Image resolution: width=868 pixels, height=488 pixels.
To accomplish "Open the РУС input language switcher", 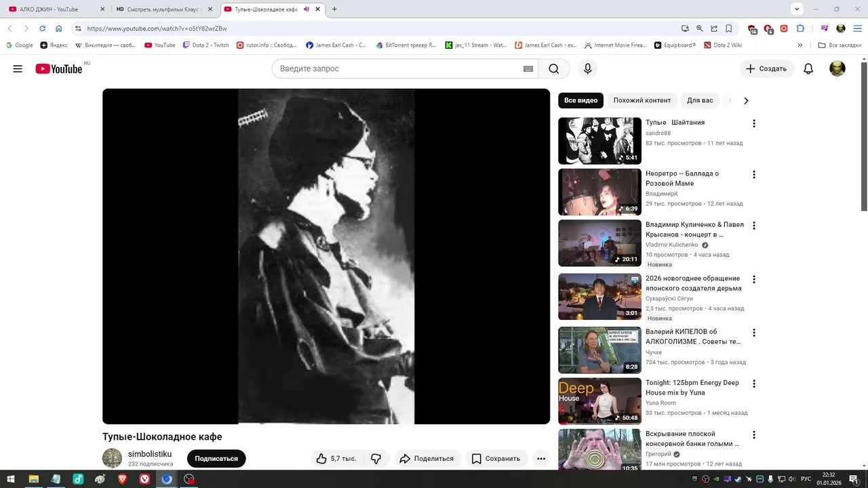I will 806,479.
